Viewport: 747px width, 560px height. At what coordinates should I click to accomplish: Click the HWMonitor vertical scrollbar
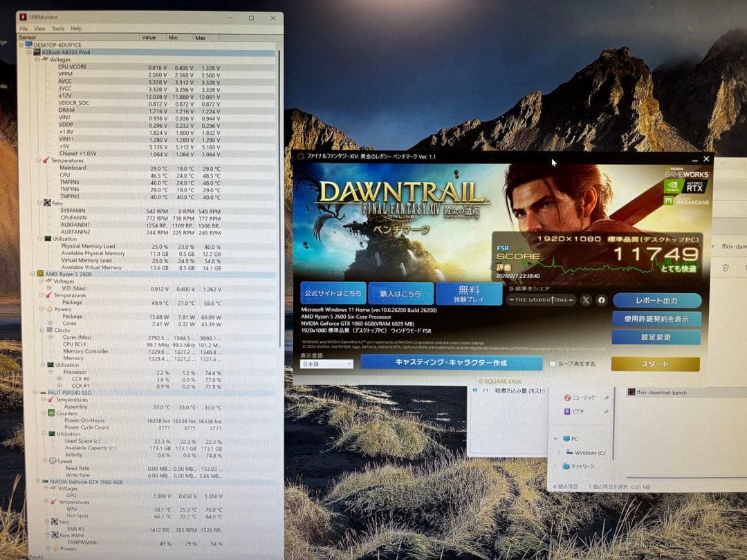(280, 207)
